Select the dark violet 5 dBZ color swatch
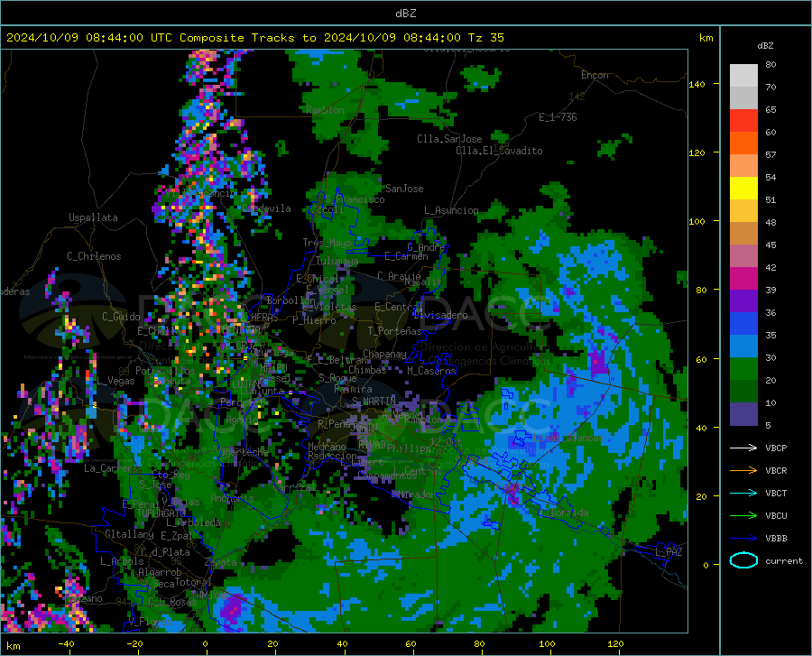 click(x=743, y=414)
